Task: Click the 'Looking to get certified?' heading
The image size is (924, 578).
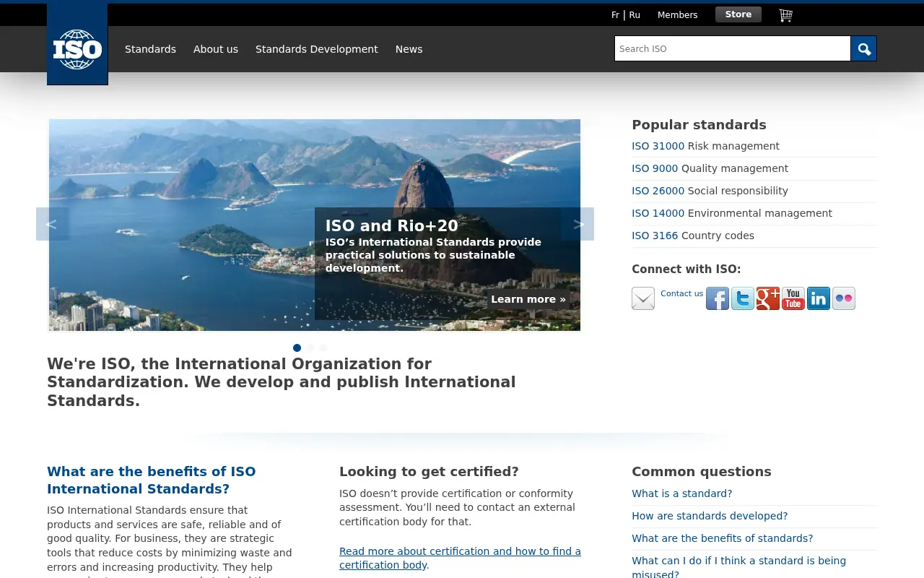Action: [429, 472]
